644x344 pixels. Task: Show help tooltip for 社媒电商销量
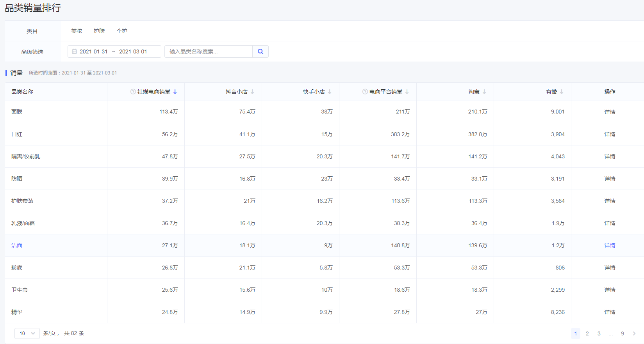(133, 92)
